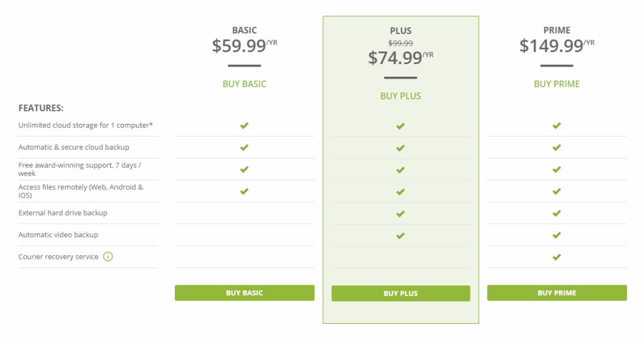Open the BUY PLUS text link under price

401,96
